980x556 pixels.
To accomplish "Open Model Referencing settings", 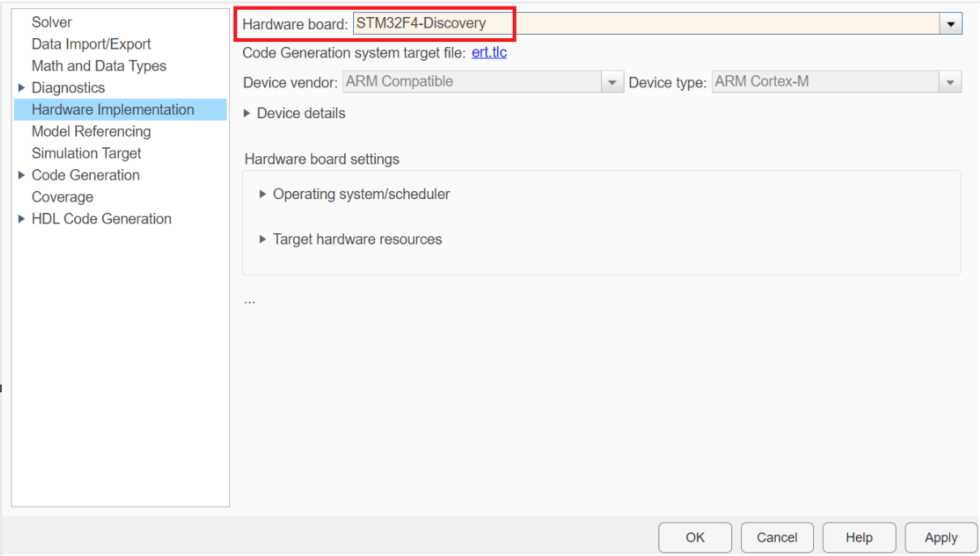I will click(x=91, y=131).
